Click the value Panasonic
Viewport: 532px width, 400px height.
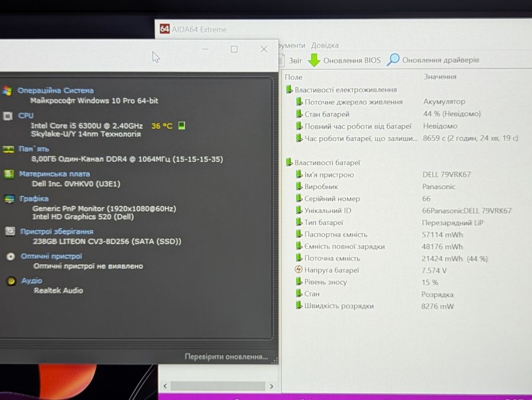coord(439,187)
